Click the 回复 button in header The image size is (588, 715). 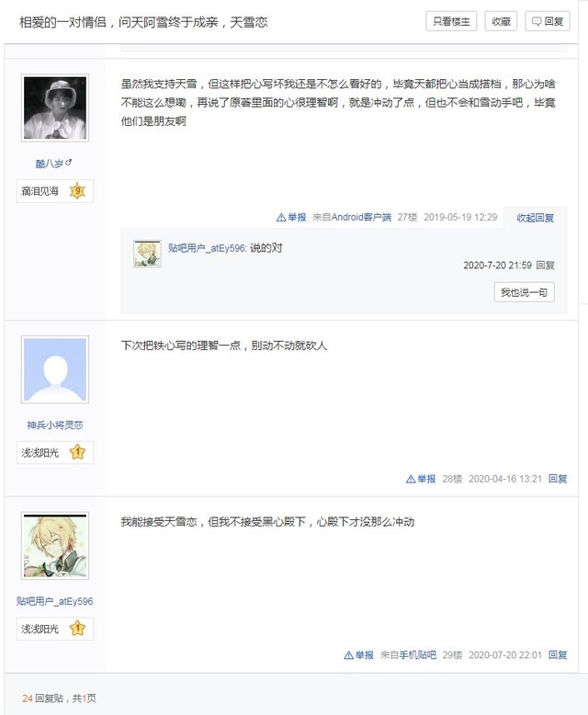click(x=548, y=21)
